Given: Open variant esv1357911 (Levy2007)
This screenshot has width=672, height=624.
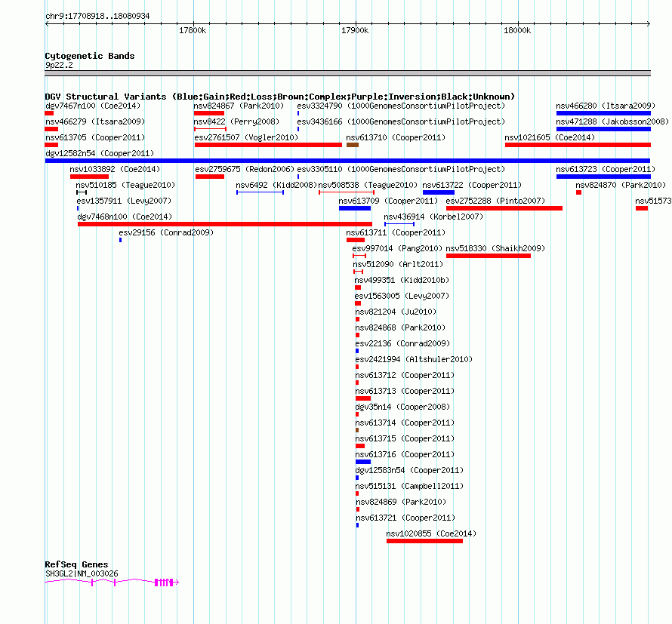Looking at the screenshot, I should [x=124, y=201].
